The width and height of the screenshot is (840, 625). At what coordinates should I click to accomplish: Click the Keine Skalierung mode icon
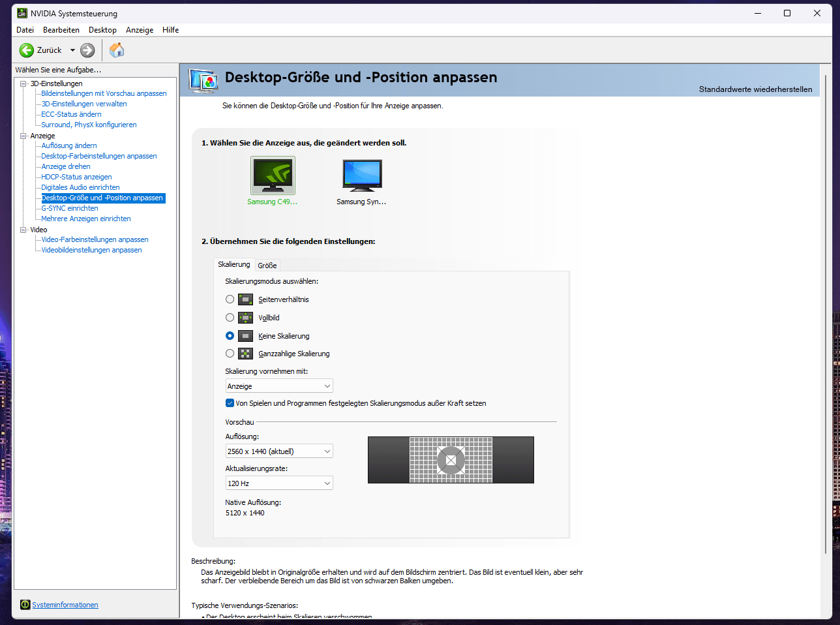[245, 336]
